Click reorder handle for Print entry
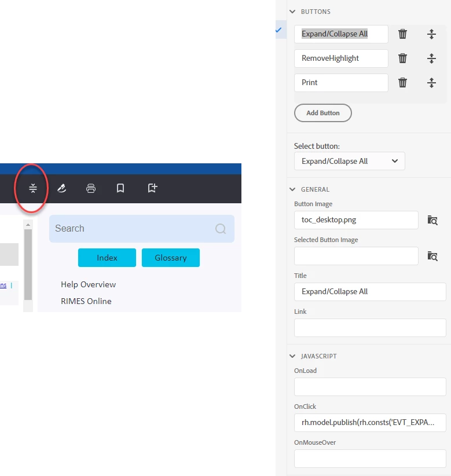This screenshot has width=451, height=476. pos(431,83)
